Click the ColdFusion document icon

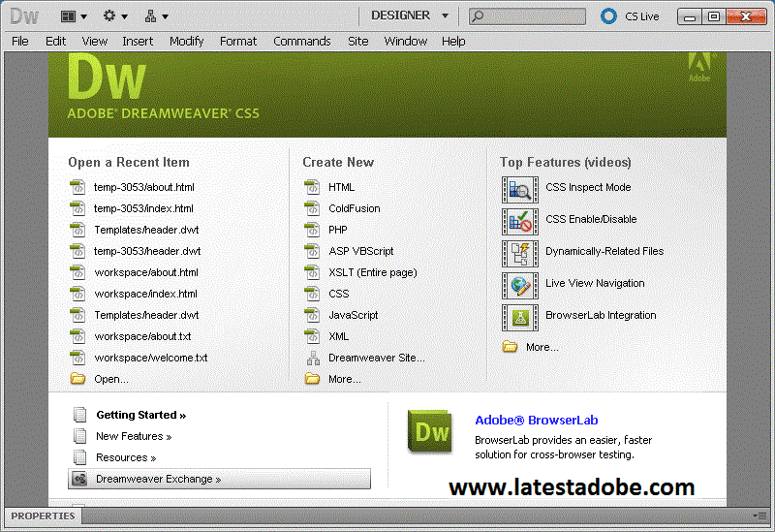[312, 208]
